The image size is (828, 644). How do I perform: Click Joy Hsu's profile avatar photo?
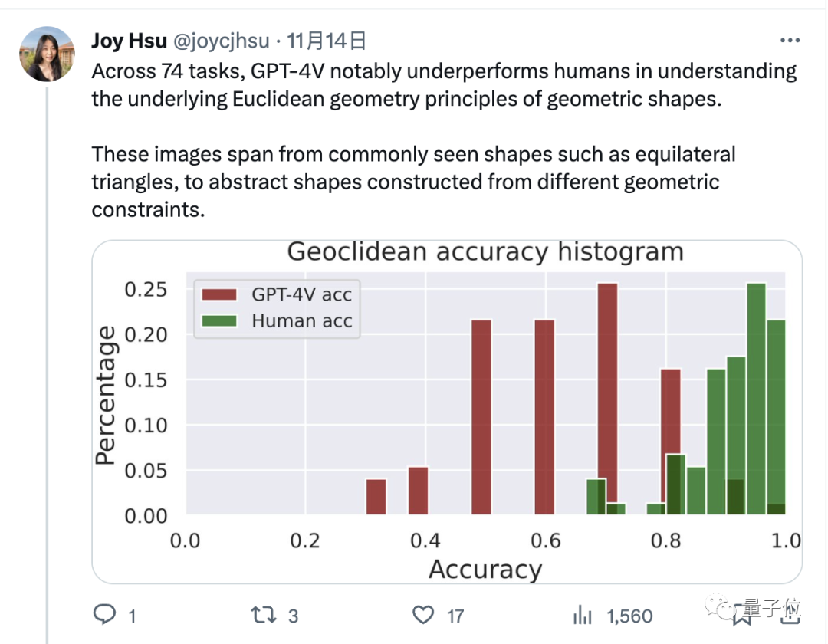pos(47,54)
